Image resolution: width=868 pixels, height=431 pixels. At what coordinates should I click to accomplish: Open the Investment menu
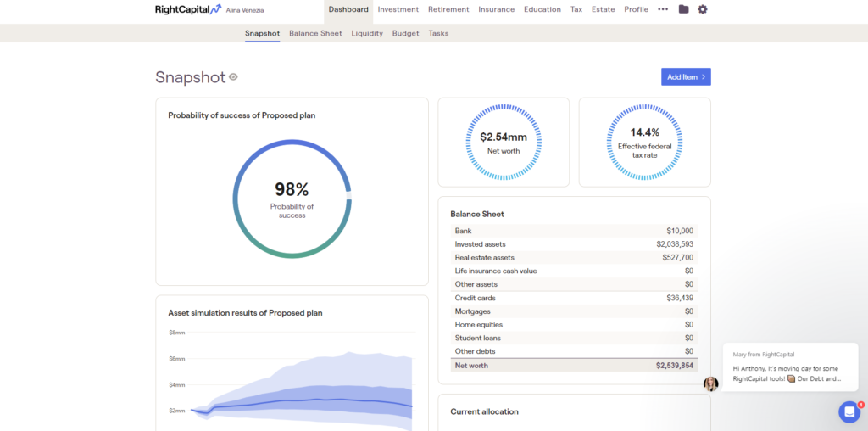pos(398,9)
